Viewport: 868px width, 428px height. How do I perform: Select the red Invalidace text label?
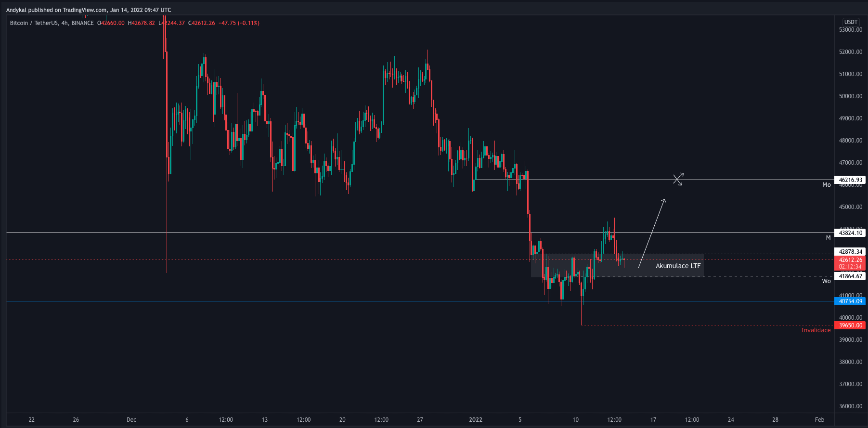coord(816,330)
